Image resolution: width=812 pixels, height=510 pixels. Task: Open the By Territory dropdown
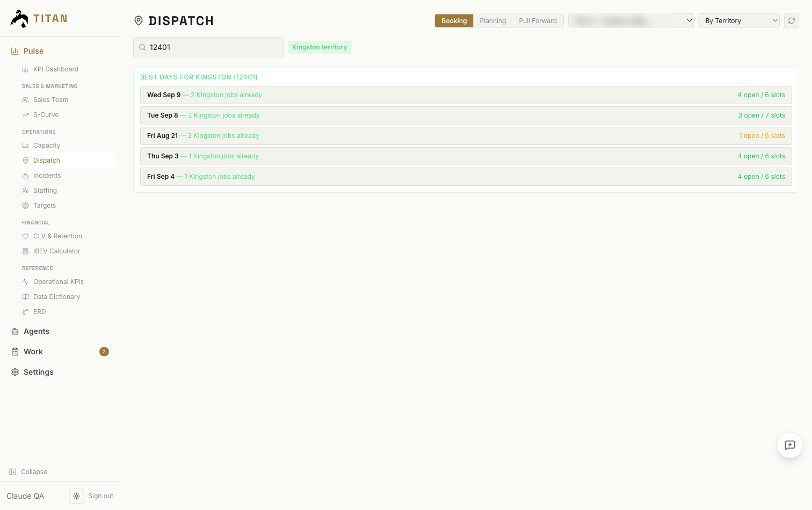click(739, 21)
